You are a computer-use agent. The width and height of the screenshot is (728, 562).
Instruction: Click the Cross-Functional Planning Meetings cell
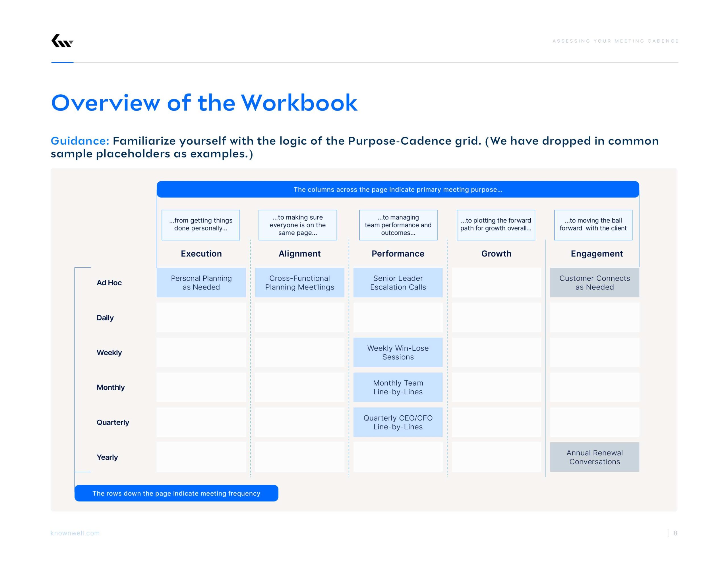click(299, 282)
